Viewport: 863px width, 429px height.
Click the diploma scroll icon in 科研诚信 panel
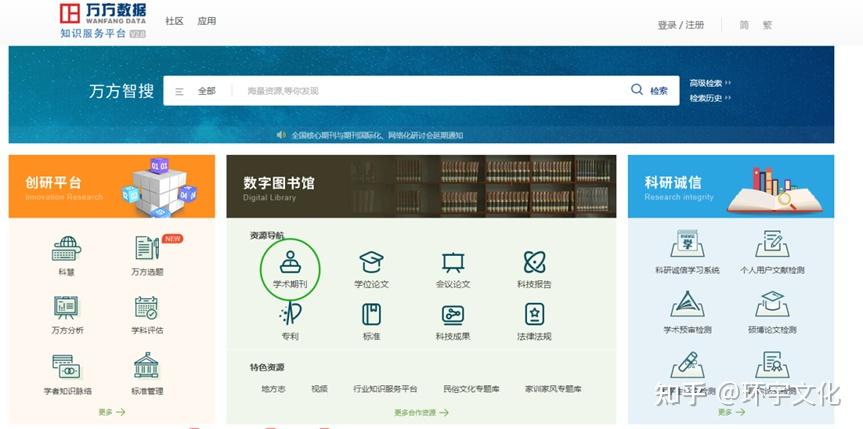pos(687,364)
